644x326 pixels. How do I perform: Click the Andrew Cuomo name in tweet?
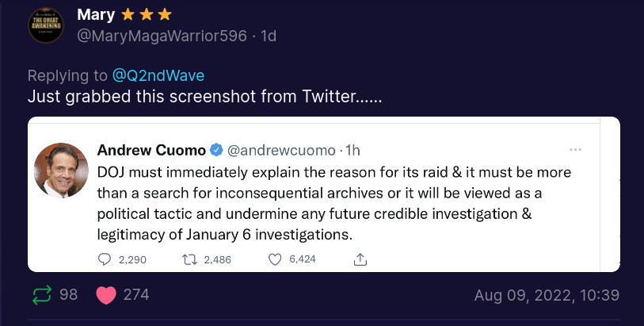click(151, 150)
